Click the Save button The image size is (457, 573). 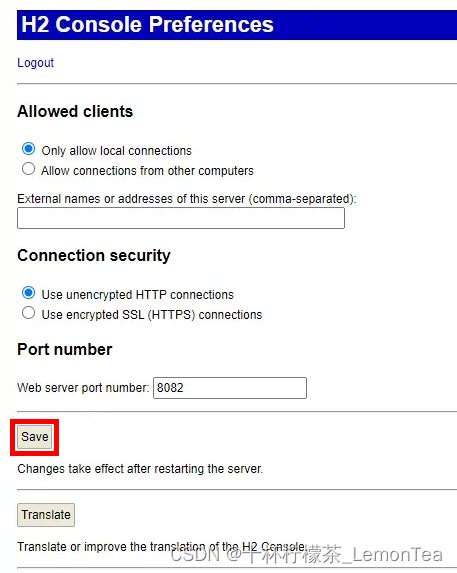pos(35,437)
